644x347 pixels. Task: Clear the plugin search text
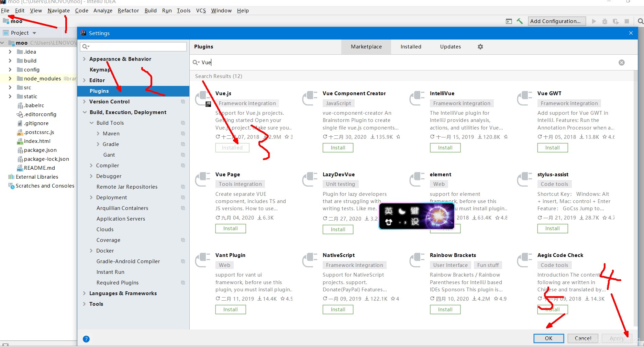click(622, 63)
